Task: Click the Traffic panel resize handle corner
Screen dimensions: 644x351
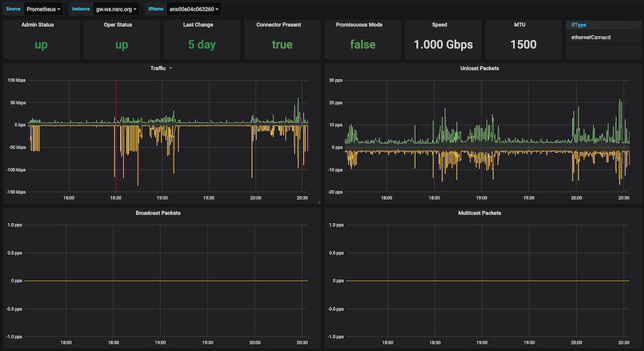Action: 318,203
